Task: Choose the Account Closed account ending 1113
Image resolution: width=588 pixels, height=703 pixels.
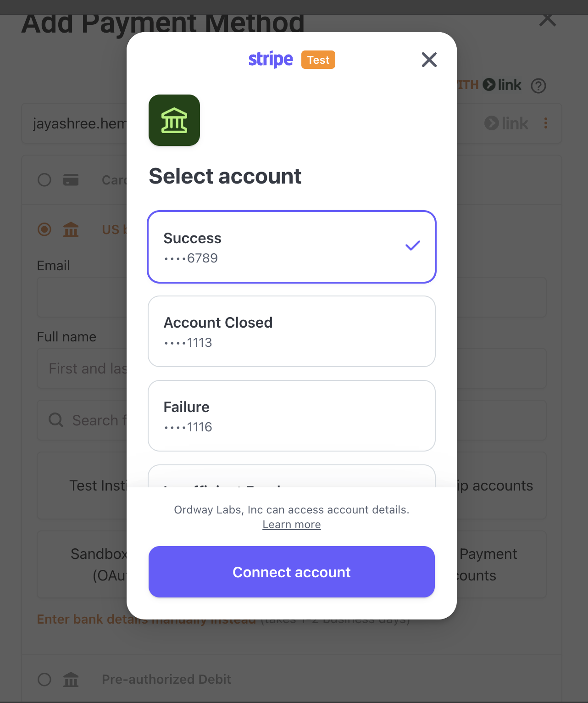Action: coord(292,331)
